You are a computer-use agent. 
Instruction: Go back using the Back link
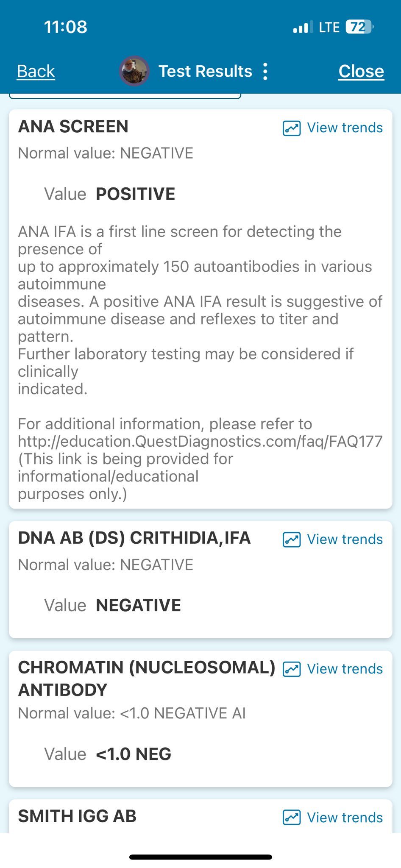(36, 71)
